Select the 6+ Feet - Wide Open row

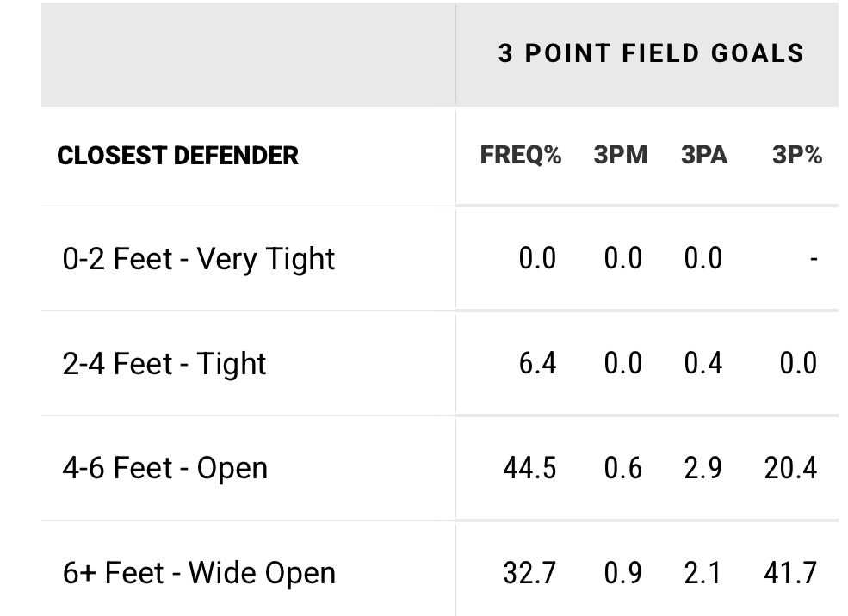pos(199,573)
